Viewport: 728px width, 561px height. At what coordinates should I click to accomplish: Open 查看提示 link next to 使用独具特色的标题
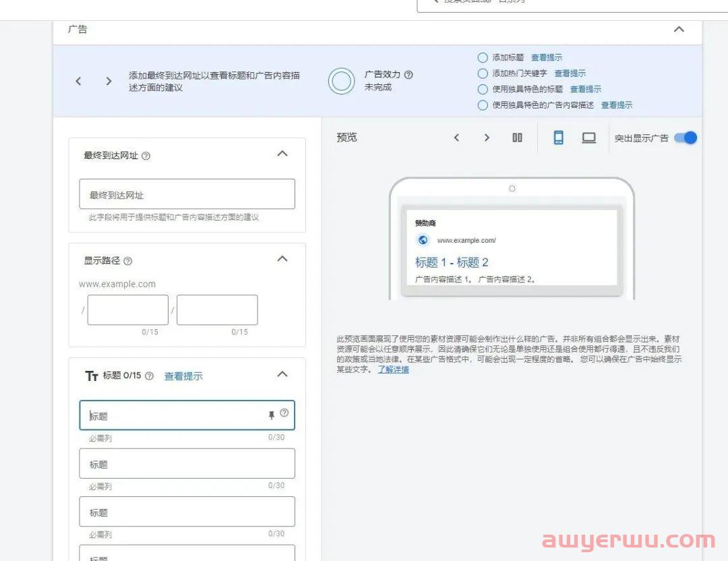(586, 89)
